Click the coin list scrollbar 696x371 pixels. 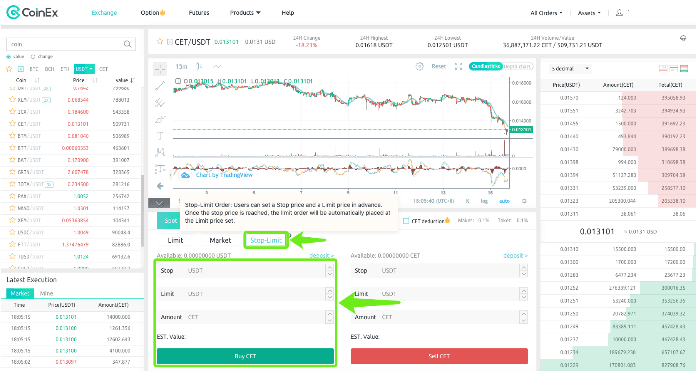pos(142,211)
